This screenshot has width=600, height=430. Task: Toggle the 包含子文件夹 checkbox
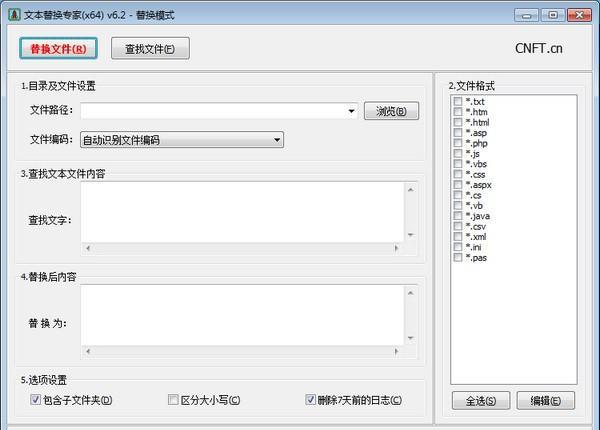(36, 401)
